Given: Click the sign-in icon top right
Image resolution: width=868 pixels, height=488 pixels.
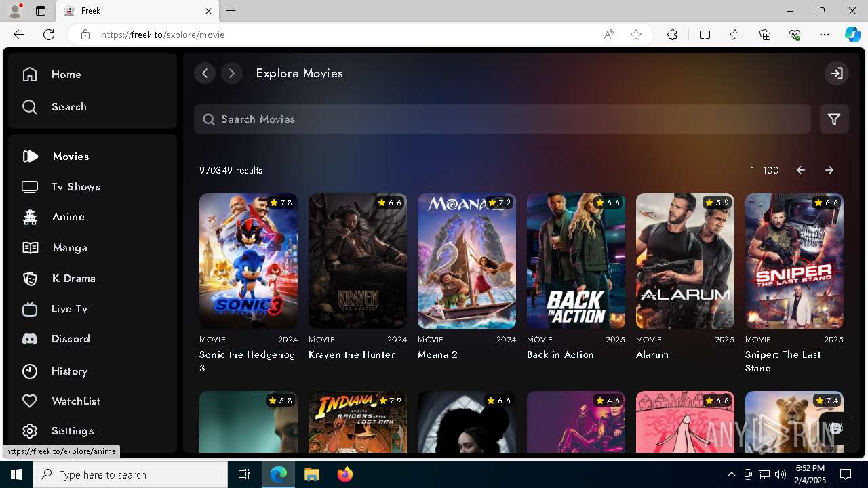Looking at the screenshot, I should tap(837, 73).
